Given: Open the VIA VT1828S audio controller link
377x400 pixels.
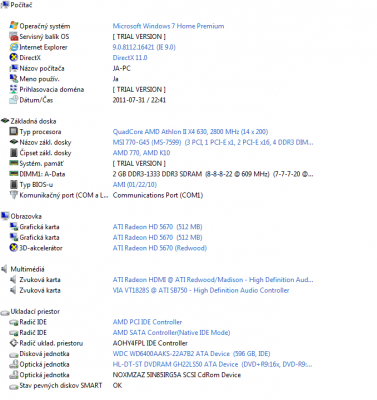Looking at the screenshot, I should [201, 290].
